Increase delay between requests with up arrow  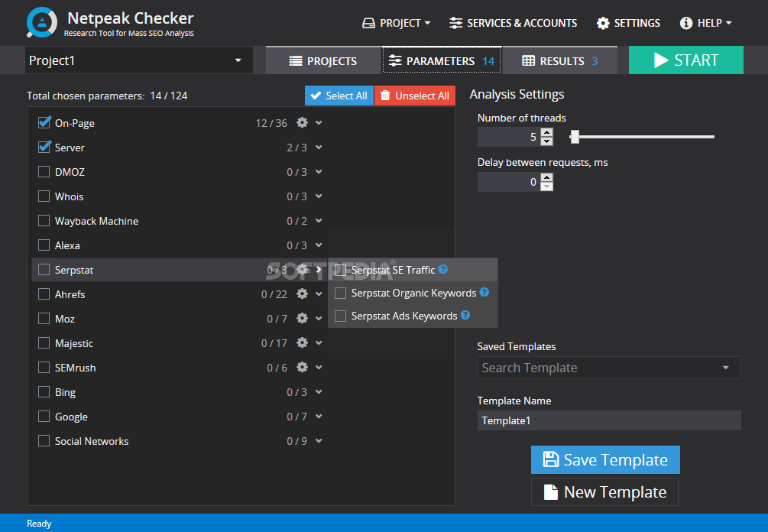[547, 177]
